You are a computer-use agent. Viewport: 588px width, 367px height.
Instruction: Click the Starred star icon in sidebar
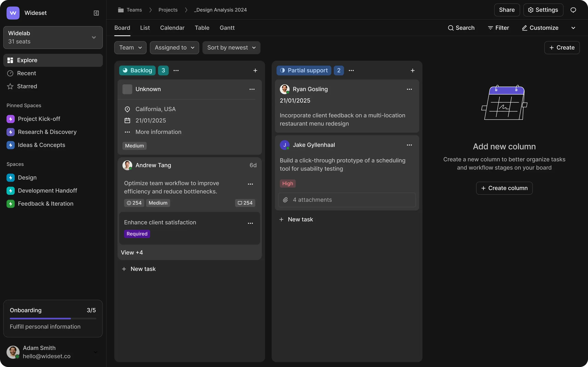click(x=10, y=86)
